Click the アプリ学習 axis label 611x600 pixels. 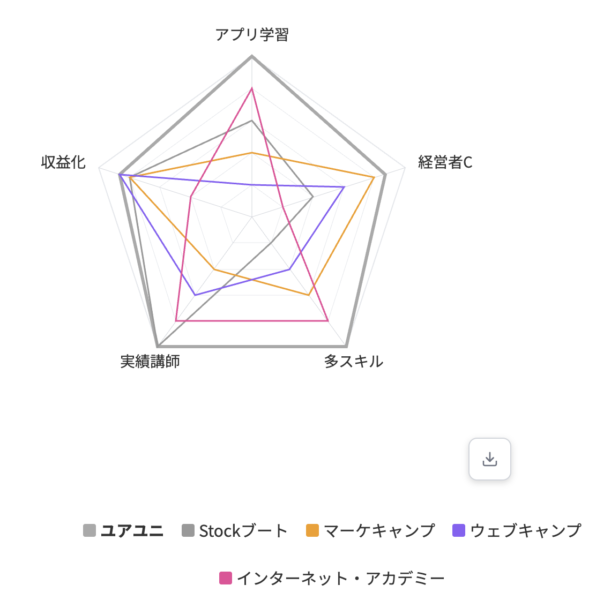[x=252, y=35]
